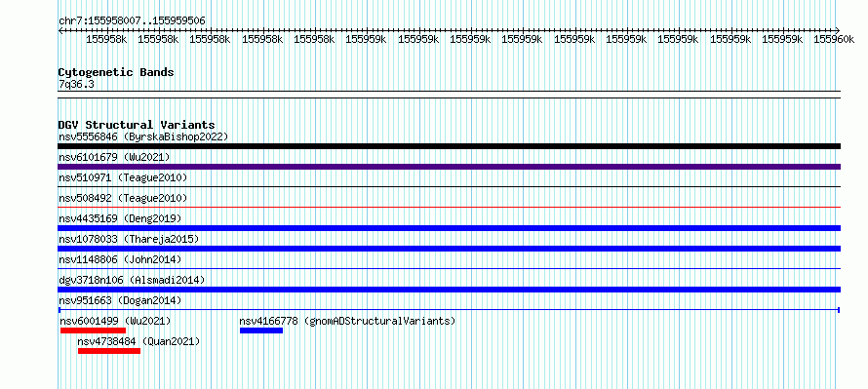868x389 pixels.
Task: Click the nsv1078033 (Thareja2015) label
Action: pyautogui.click(x=129, y=239)
